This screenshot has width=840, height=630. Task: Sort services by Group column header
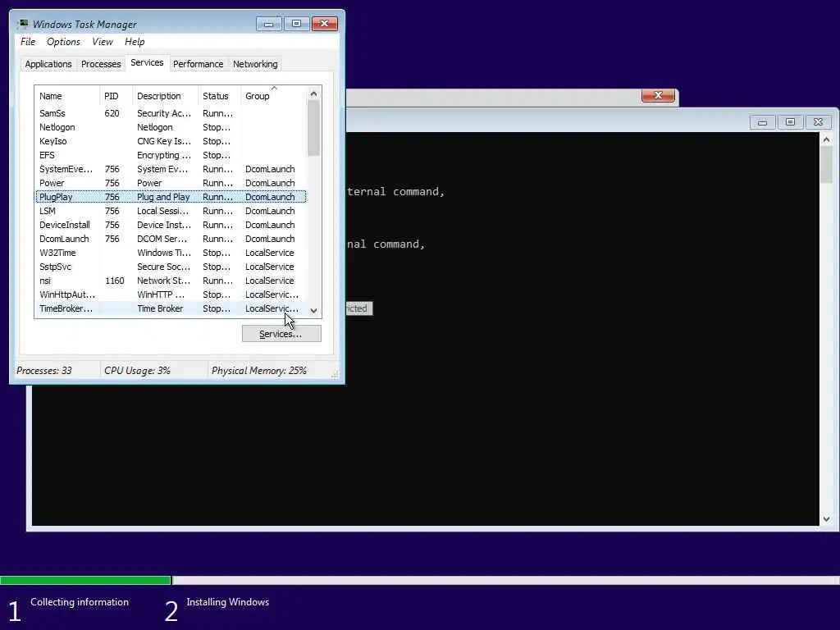tap(274, 96)
